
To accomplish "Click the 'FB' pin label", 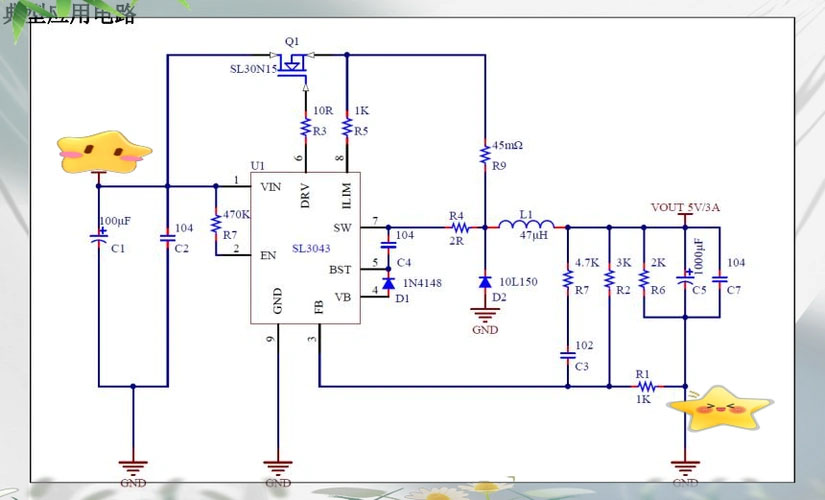I will 319,307.
